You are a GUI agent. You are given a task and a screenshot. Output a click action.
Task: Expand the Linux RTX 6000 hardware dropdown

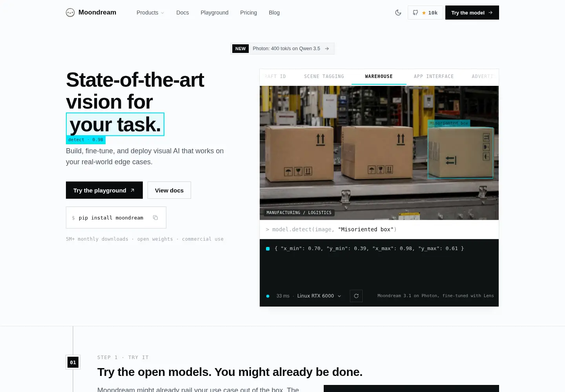click(x=319, y=296)
